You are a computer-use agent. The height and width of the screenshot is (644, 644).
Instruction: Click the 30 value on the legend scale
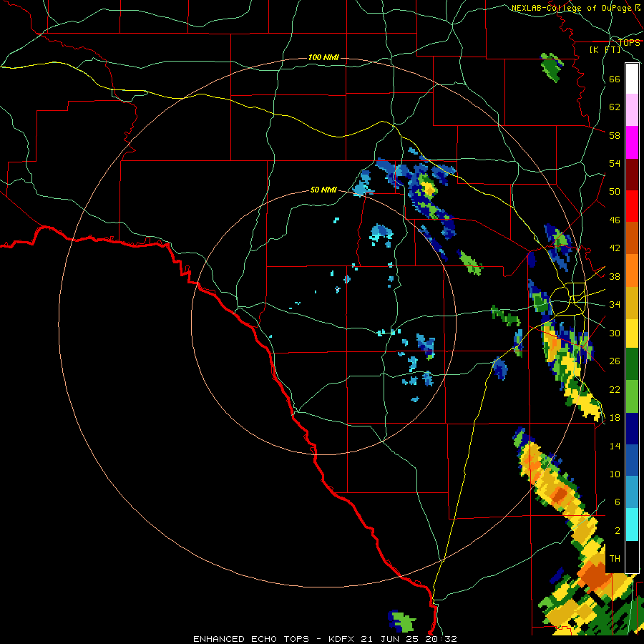coord(615,333)
